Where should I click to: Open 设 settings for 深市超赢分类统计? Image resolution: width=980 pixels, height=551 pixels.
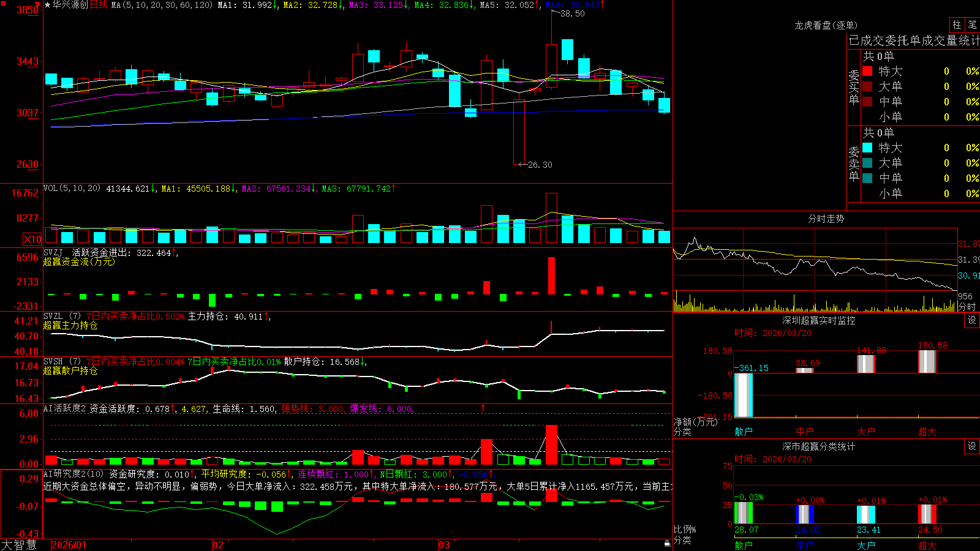(972, 446)
